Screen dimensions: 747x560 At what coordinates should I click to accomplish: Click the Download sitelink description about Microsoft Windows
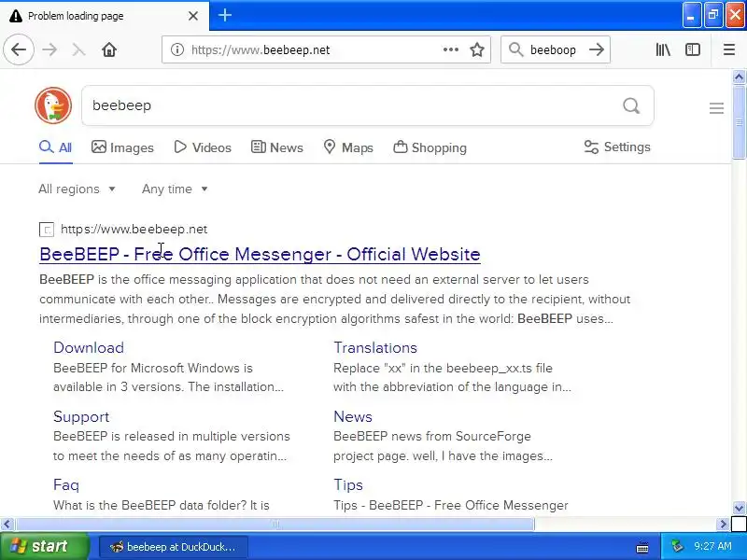tap(168, 378)
